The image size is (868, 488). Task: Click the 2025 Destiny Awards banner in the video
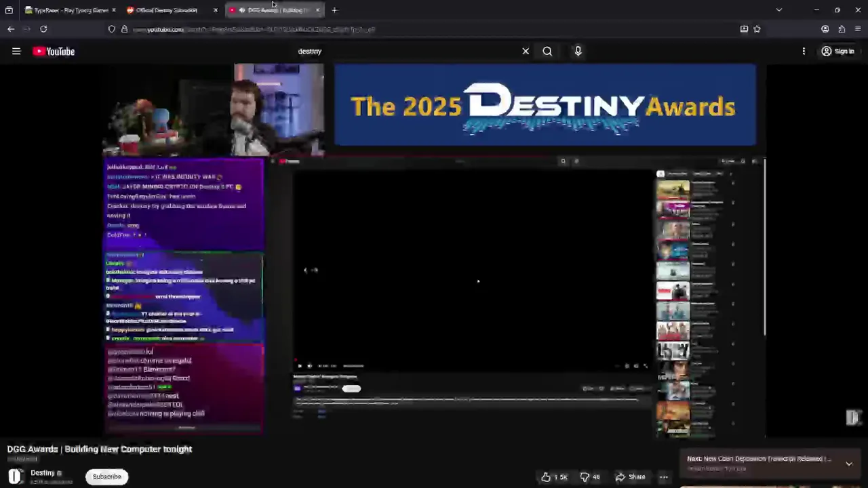[x=545, y=105]
